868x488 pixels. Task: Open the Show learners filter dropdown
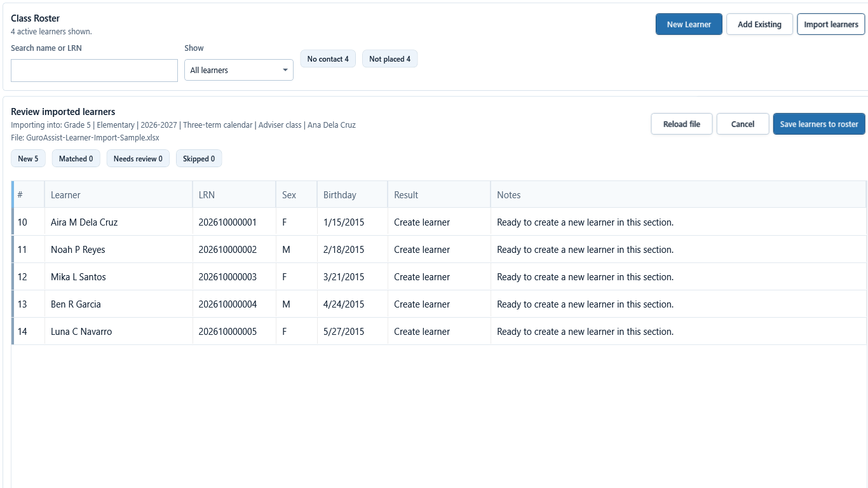239,70
